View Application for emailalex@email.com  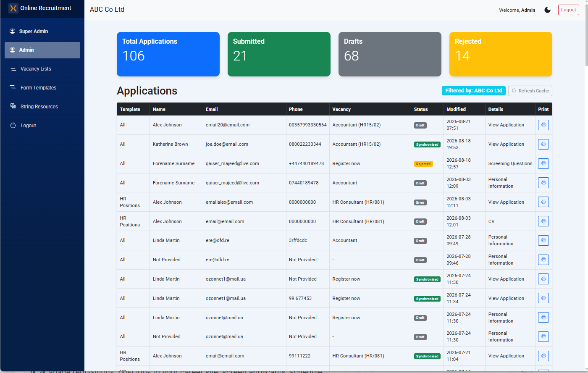506,202
